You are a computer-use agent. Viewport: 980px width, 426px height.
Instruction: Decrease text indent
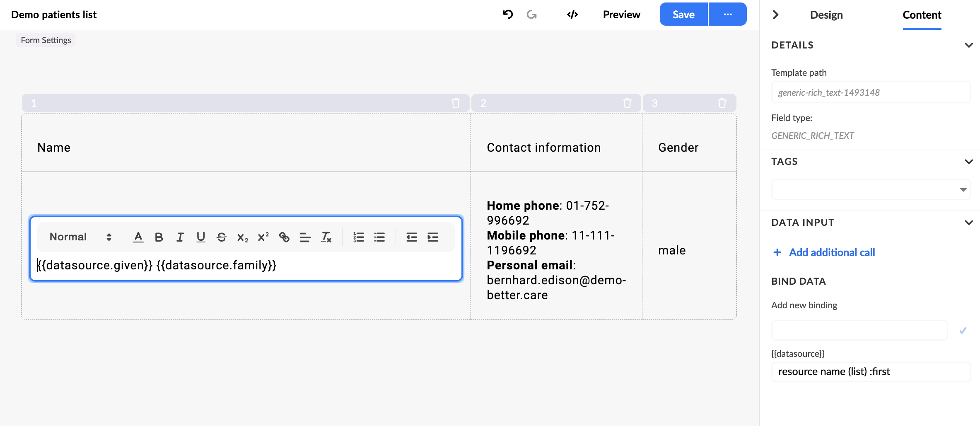pos(412,237)
